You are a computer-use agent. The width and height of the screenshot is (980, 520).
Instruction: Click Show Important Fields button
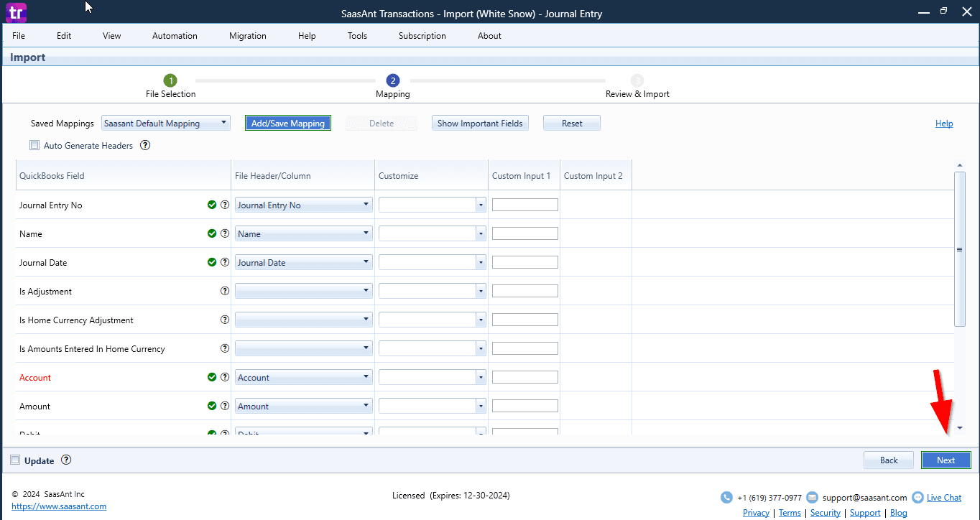(480, 123)
